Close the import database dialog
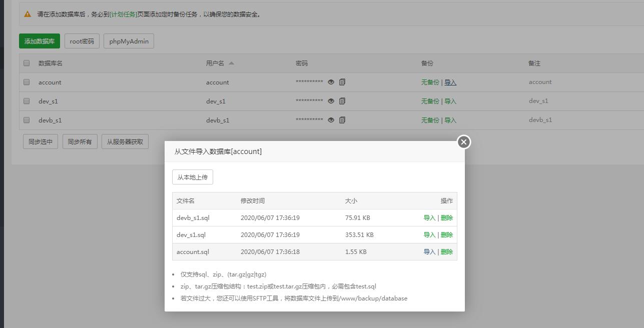644x328 pixels. pos(463,142)
